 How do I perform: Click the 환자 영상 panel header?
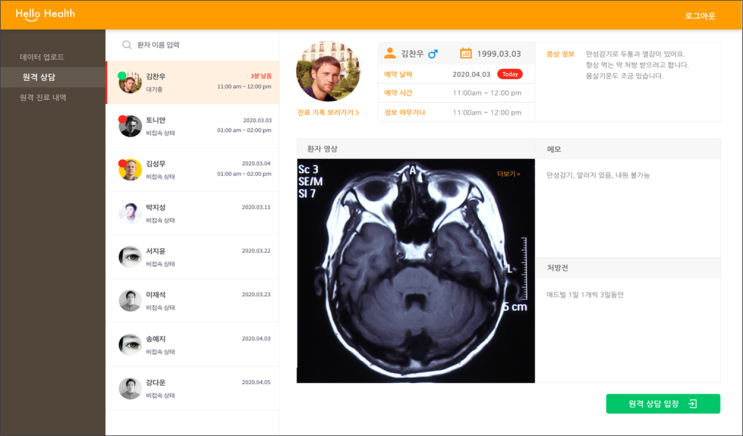pos(416,149)
